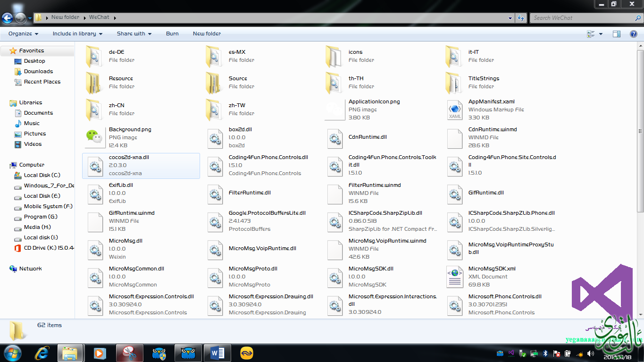644x362 pixels.
Task: Open the Music library
Action: [x=32, y=123]
